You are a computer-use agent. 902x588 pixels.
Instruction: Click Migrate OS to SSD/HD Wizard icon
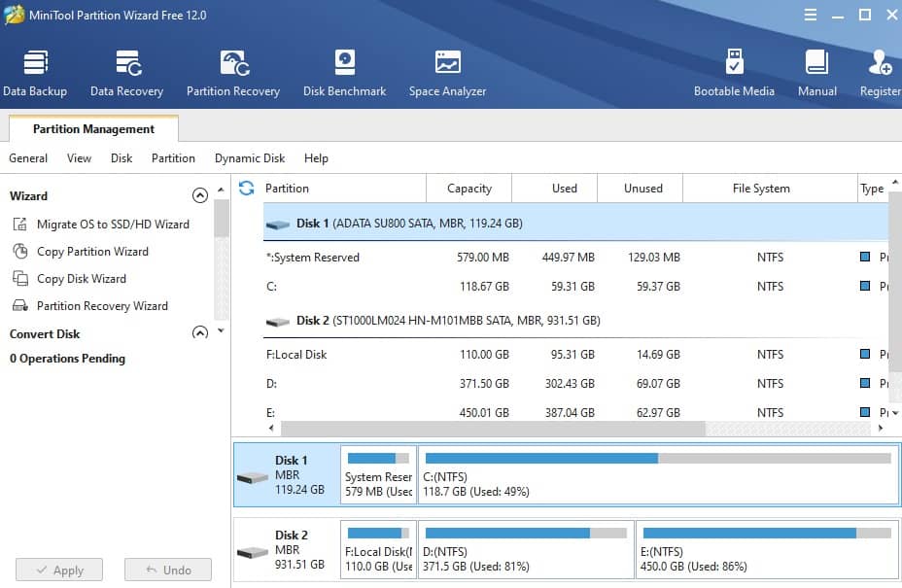pyautogui.click(x=20, y=224)
